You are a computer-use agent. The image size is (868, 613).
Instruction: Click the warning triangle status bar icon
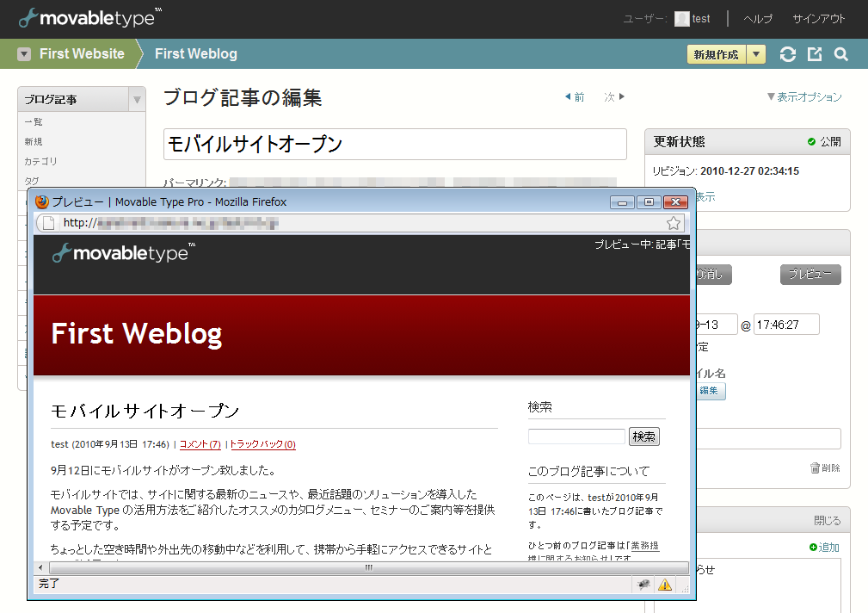(665, 585)
